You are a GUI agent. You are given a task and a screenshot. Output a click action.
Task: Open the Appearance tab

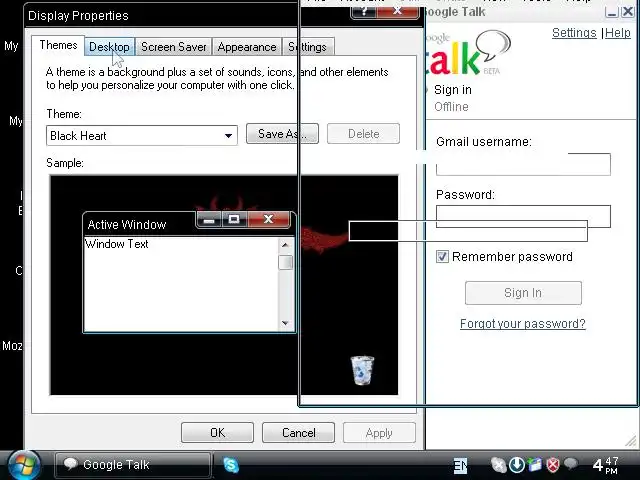[247, 47]
